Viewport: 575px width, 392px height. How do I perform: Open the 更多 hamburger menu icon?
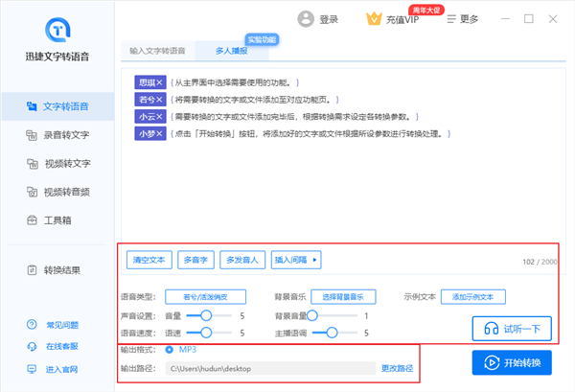pos(451,19)
